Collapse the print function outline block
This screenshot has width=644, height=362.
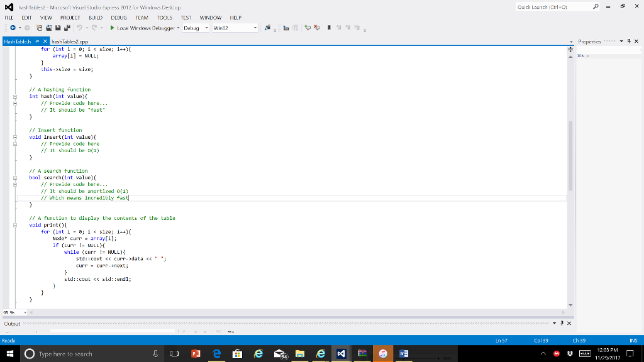[15, 226]
